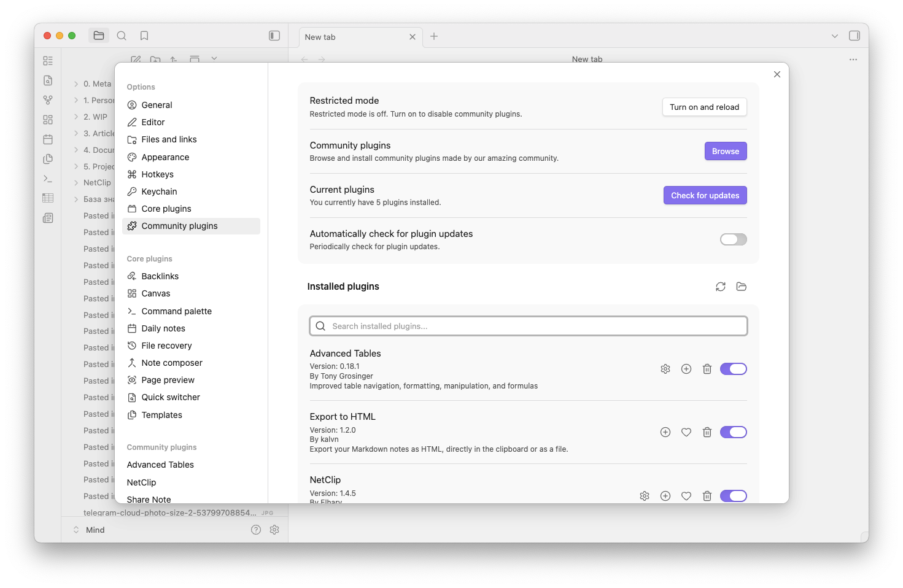Open Advanced Tables sidebar settings entry
This screenshot has height=588, width=903.
point(191,465)
